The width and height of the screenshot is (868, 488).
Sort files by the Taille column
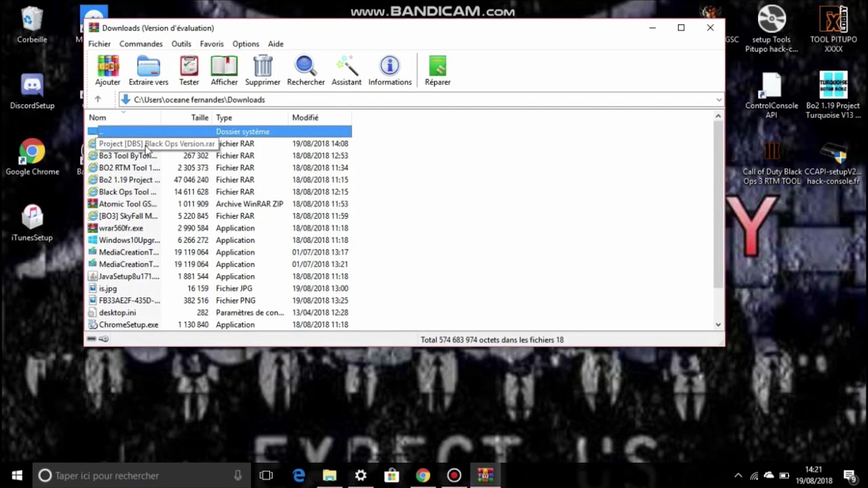[186, 117]
